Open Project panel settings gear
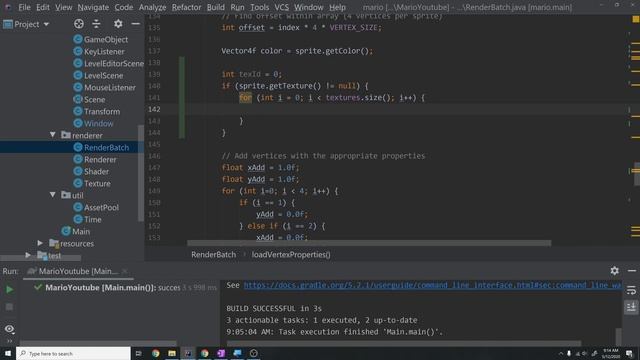This screenshot has height=360, width=640. [x=118, y=24]
